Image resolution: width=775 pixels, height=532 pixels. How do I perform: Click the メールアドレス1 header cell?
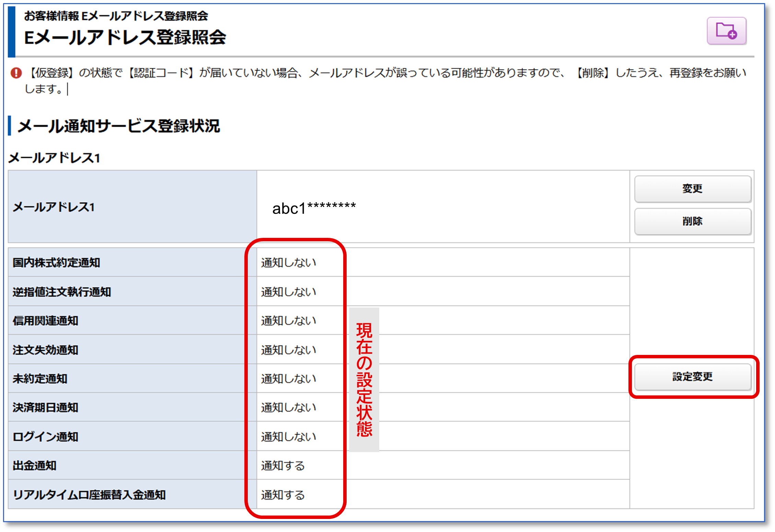54,207
